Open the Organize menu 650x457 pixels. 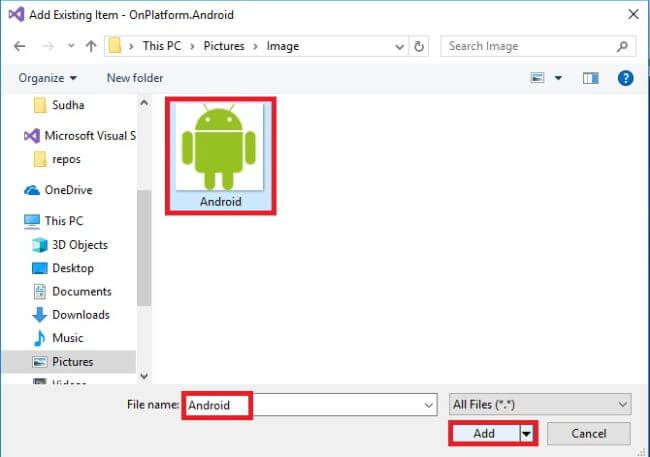tap(47, 78)
